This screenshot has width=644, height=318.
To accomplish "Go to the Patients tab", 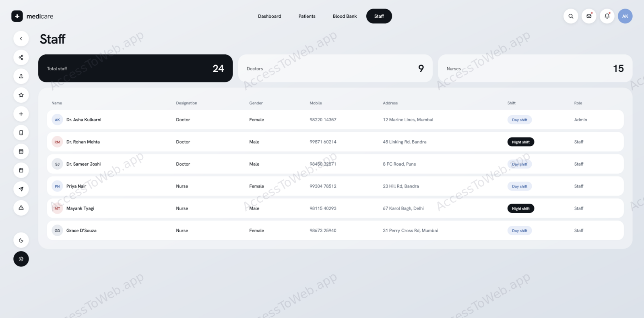I will click(x=307, y=16).
